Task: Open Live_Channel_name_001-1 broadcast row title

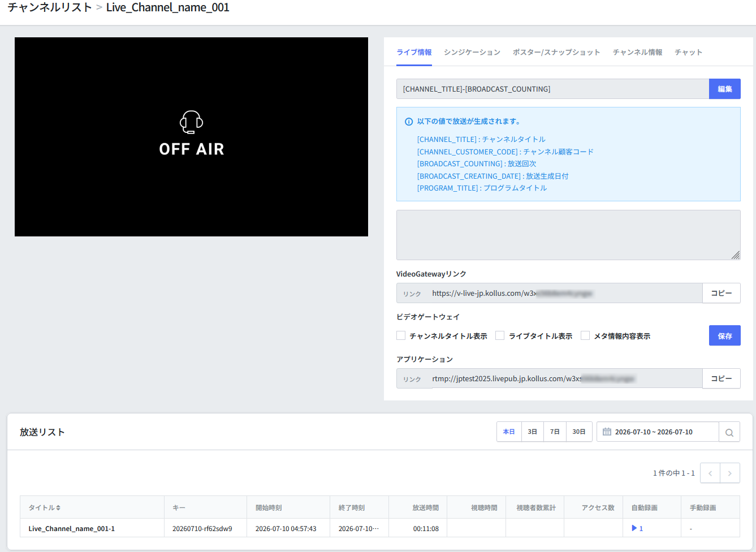Action: [72, 529]
